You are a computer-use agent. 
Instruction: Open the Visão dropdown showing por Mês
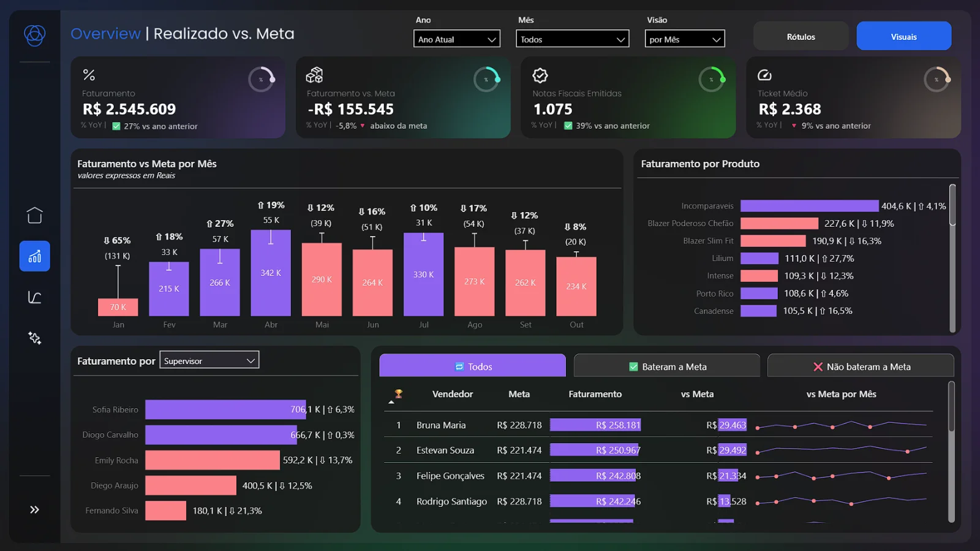[x=685, y=39]
